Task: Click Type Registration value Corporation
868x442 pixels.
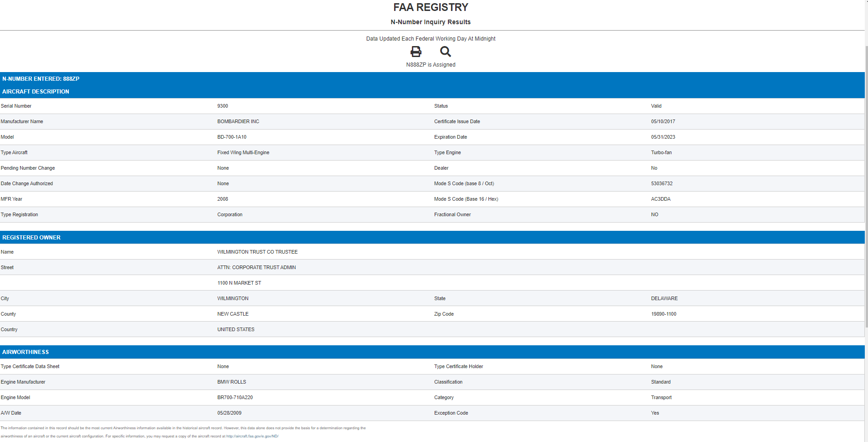Action: point(230,214)
